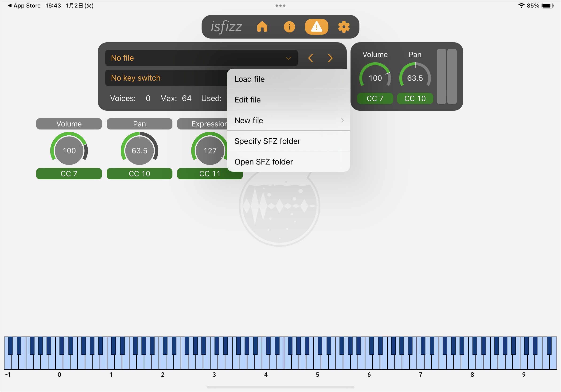Select Specify SFZ folder option
Screen dimensions: 561x392
288,141
